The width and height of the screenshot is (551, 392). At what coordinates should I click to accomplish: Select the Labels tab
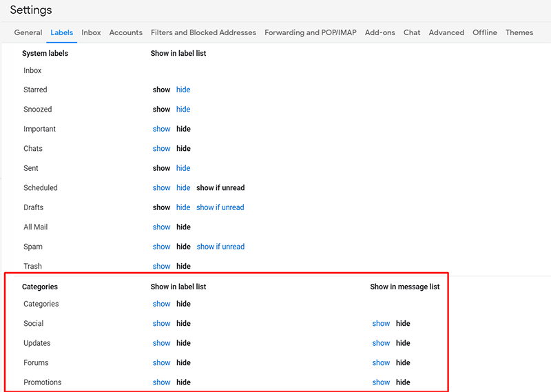tap(61, 32)
